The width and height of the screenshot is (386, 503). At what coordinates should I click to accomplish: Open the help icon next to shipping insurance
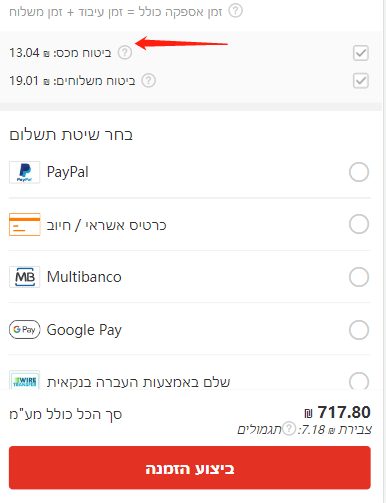point(149,81)
